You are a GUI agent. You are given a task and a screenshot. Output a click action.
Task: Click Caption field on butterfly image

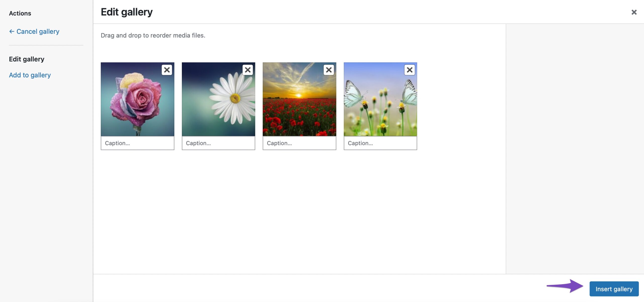[380, 143]
